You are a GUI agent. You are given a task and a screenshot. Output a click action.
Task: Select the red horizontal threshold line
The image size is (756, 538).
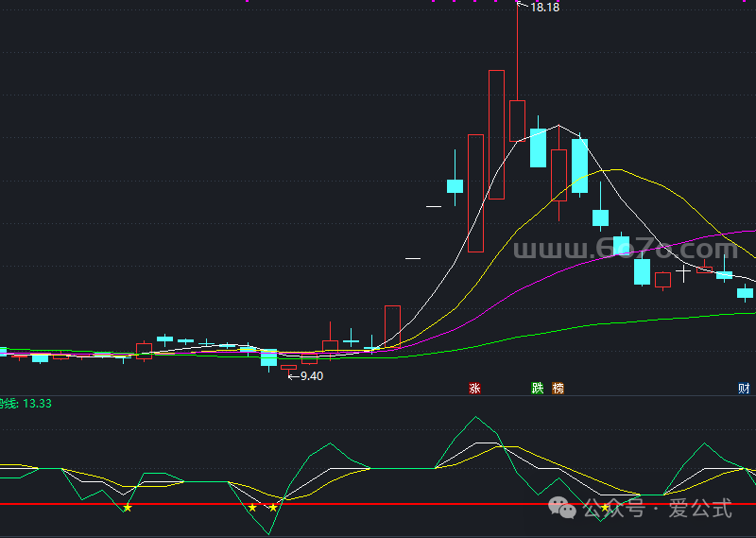[x=378, y=504]
